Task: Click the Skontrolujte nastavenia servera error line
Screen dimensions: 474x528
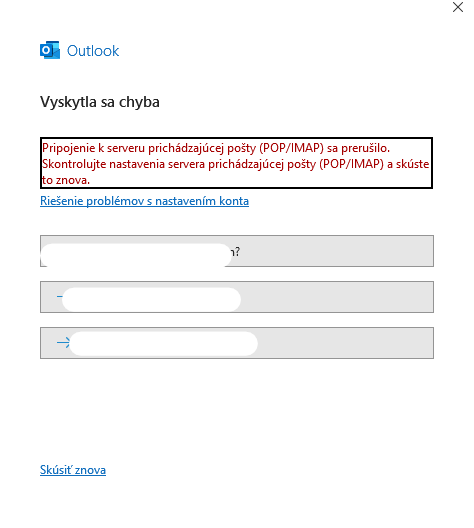Action: click(x=236, y=164)
